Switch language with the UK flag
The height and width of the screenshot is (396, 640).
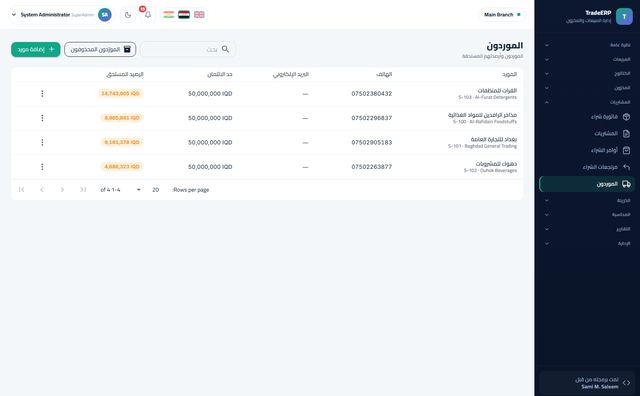[x=199, y=15]
